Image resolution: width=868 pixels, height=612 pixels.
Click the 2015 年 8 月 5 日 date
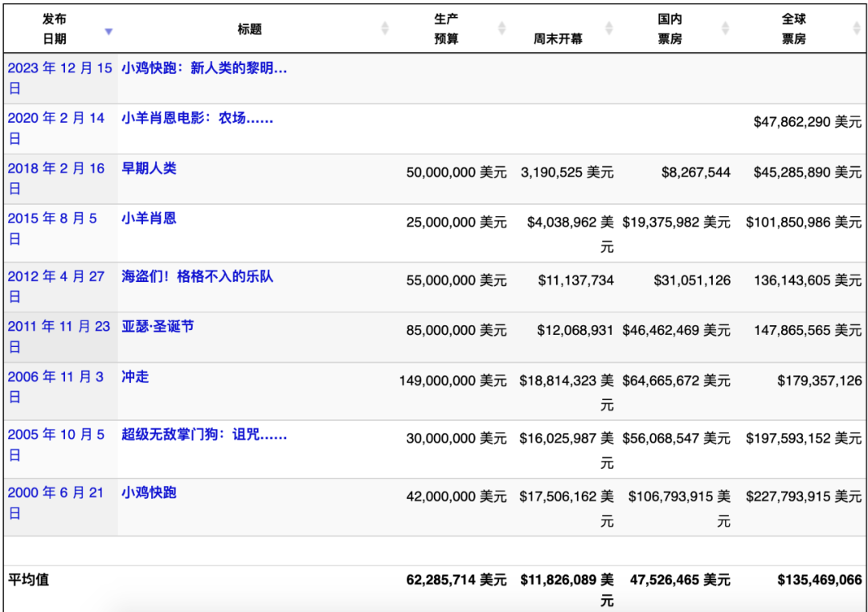tap(52, 229)
